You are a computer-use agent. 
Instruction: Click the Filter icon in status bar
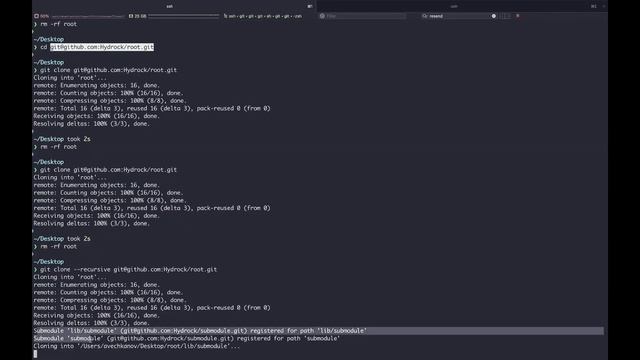point(322,16)
